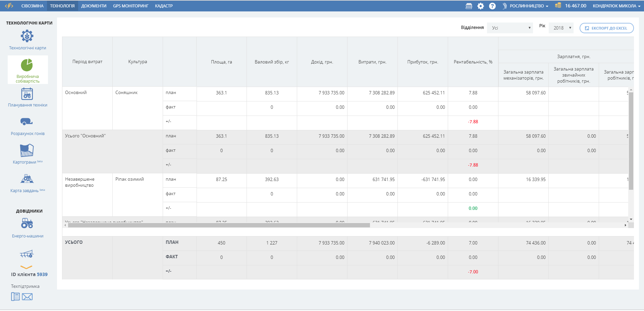Expand the Відділення dropdown

coord(510,28)
